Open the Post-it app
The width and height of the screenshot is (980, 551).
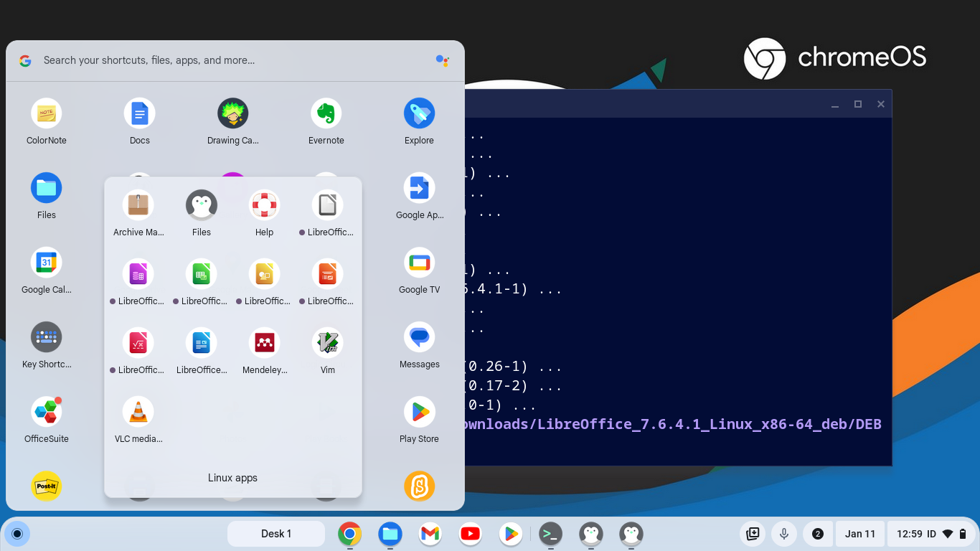47,486
